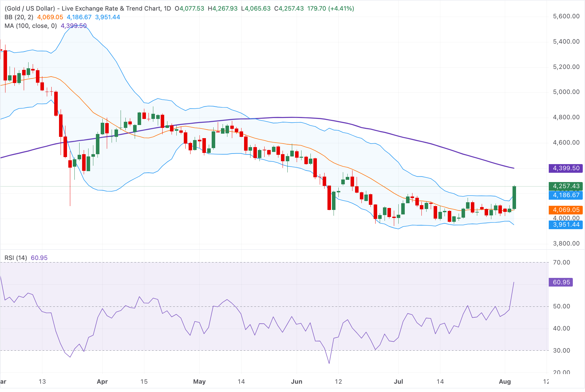Viewport: 585px width, 392px height.
Task: Click the Apr label on time axis
Action: point(102,382)
